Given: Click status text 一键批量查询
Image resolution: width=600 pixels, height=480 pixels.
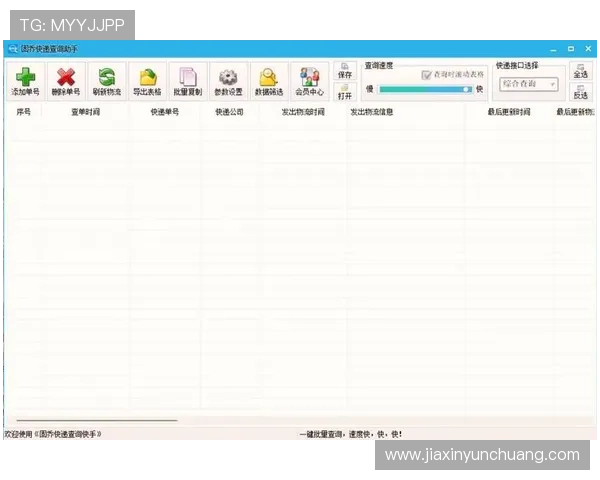Looking at the screenshot, I should click(321, 434).
